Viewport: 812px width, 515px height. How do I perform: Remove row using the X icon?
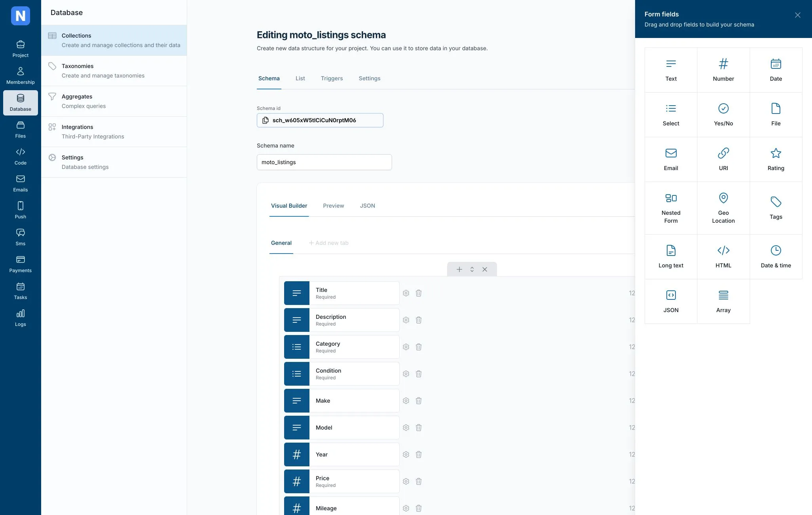pos(485,269)
